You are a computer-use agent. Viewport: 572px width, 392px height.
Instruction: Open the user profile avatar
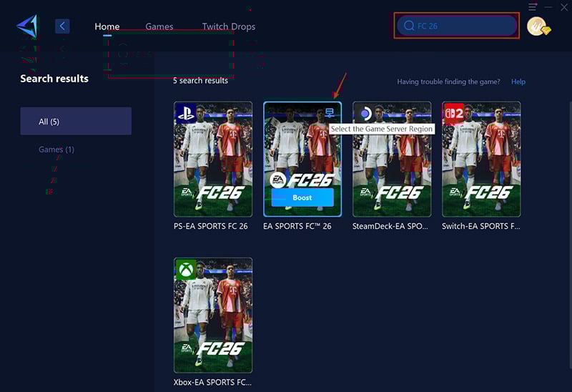click(538, 26)
